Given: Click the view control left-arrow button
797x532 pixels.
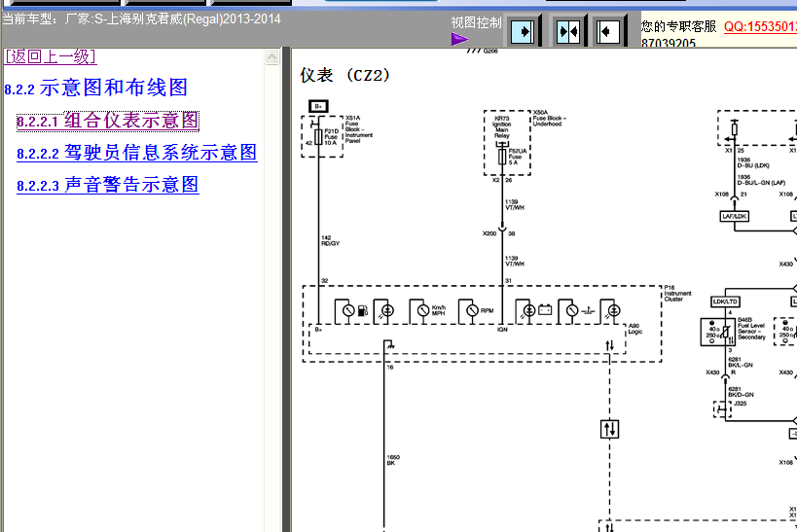Looking at the screenshot, I should tap(609, 31).
